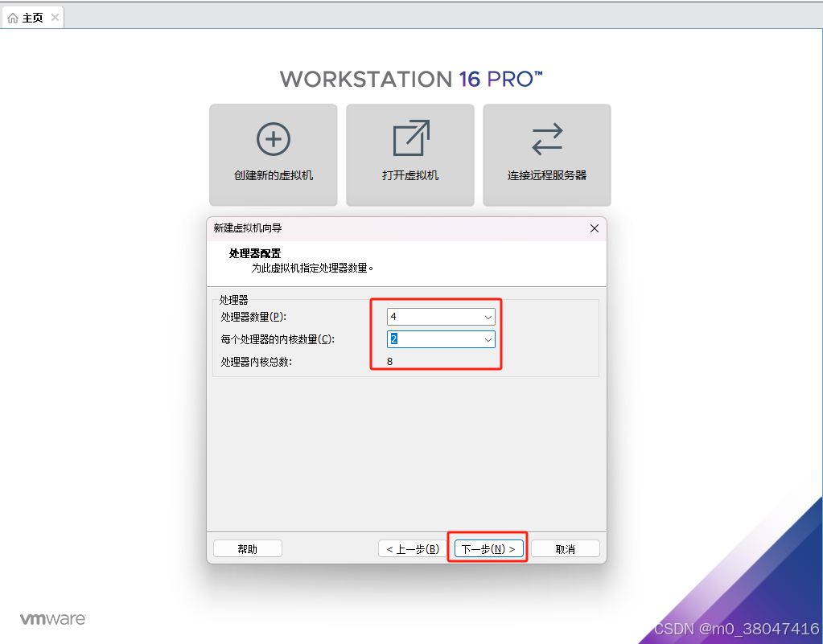Close the 主页 tab with its X
This screenshot has width=823, height=644.
pyautogui.click(x=55, y=18)
